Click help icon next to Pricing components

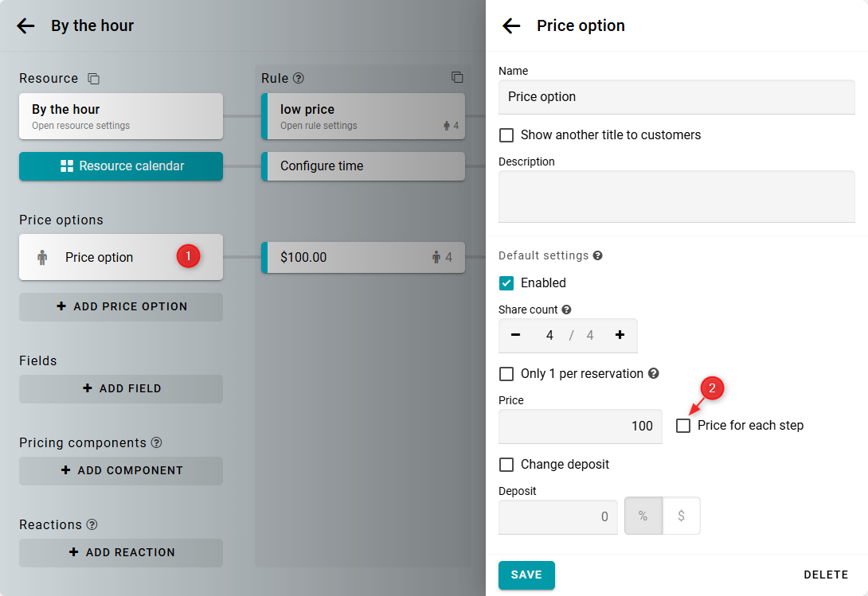click(x=156, y=442)
